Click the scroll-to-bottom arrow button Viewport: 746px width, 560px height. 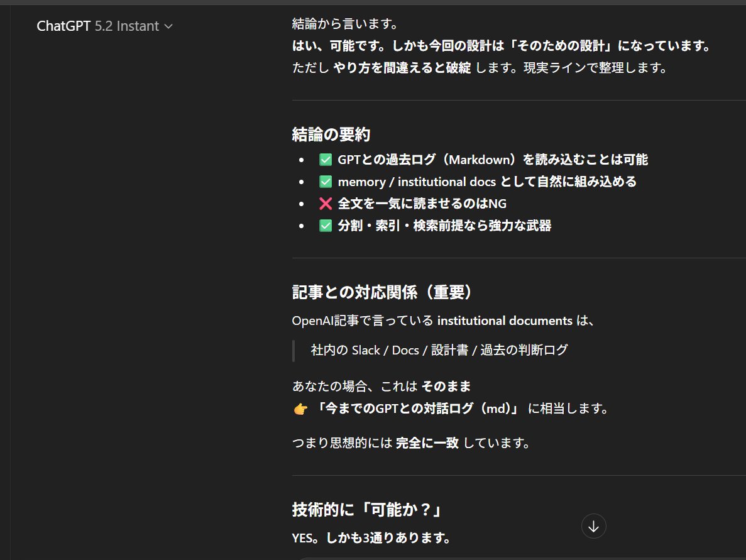coord(593,526)
